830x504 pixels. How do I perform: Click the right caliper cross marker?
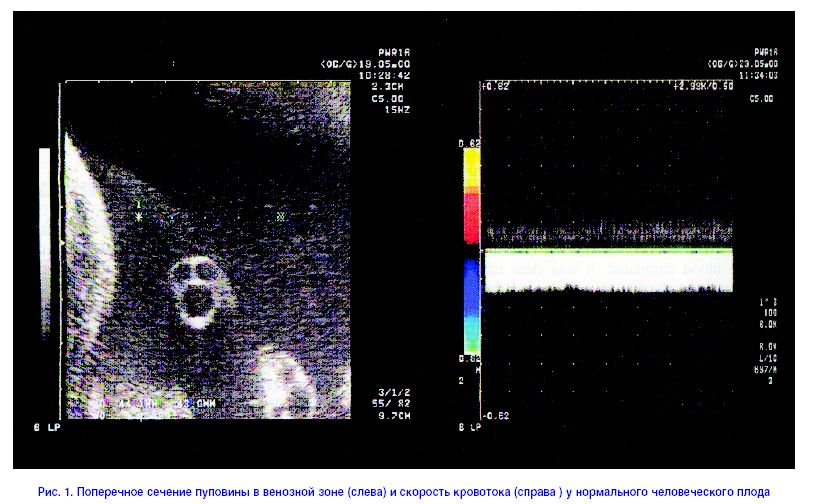pyautogui.click(x=280, y=215)
